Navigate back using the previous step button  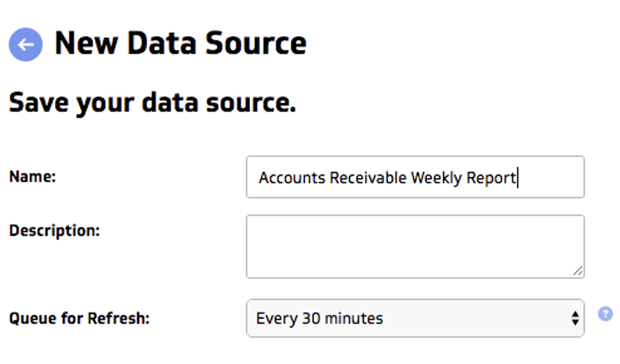(25, 44)
